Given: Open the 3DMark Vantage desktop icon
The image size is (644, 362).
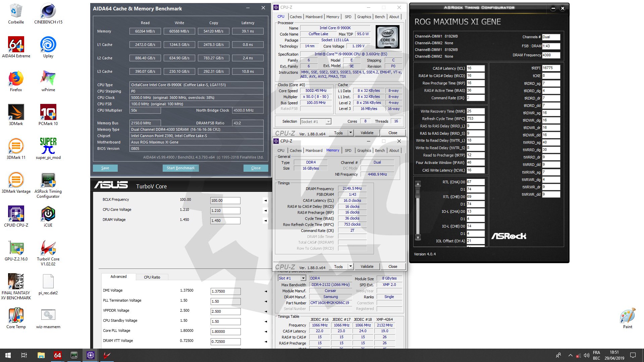Looking at the screenshot, I should [16, 183].
